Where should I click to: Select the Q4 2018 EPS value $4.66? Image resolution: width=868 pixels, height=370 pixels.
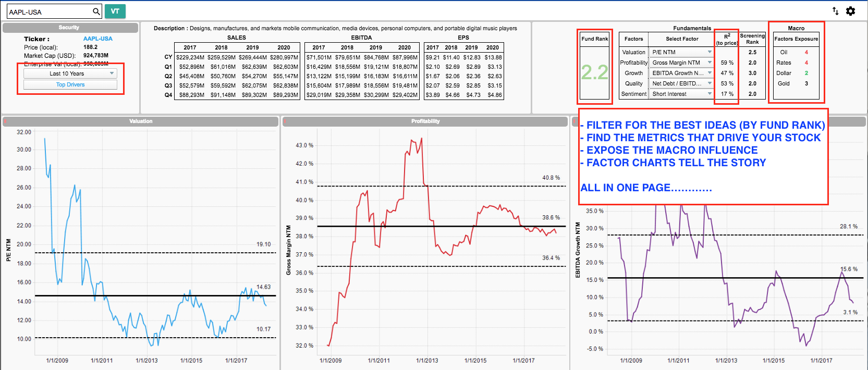tap(453, 95)
